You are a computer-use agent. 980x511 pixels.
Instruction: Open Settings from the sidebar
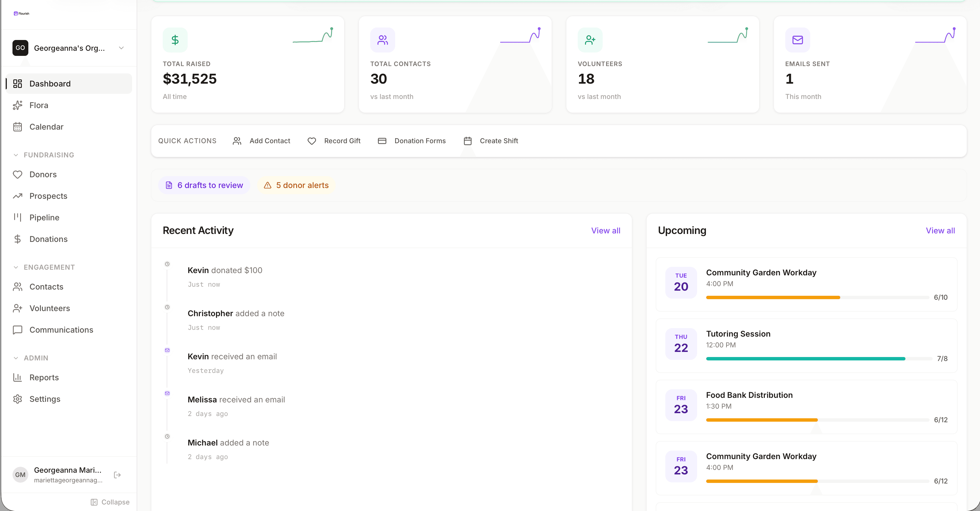coord(45,399)
